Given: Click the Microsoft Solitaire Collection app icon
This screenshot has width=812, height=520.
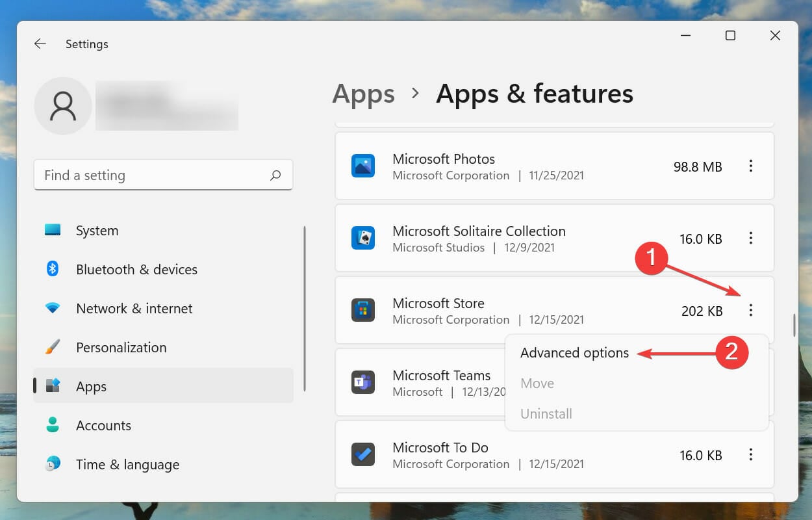Looking at the screenshot, I should pos(363,238).
